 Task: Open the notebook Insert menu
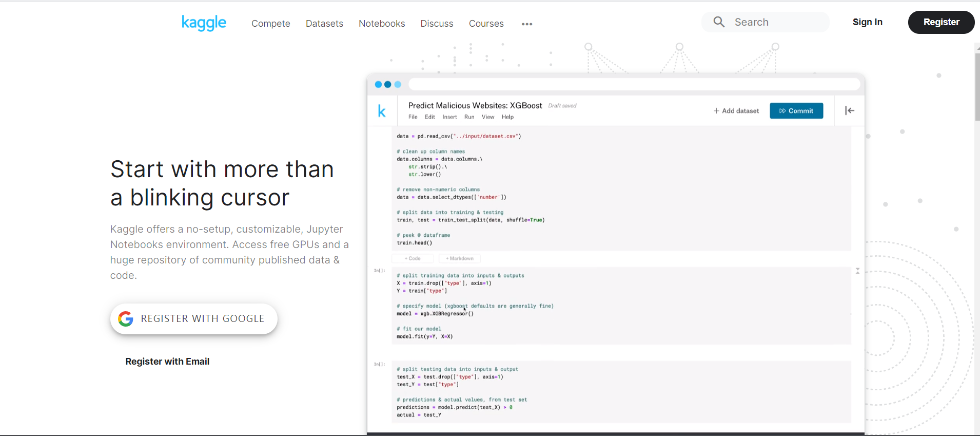click(x=449, y=117)
